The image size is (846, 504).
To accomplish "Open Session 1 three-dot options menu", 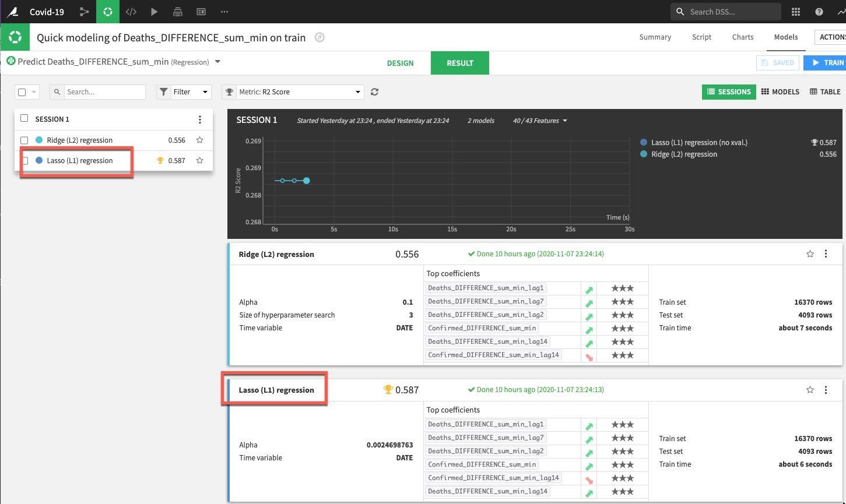I will pos(200,119).
